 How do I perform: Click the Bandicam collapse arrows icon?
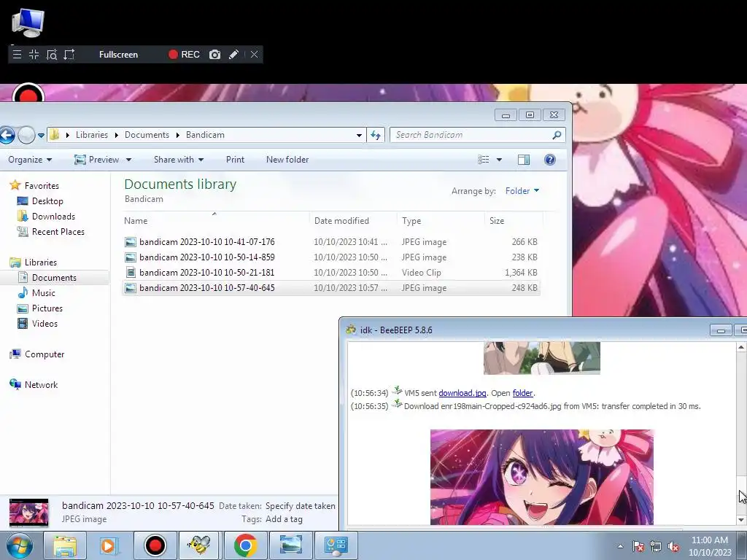coord(34,54)
